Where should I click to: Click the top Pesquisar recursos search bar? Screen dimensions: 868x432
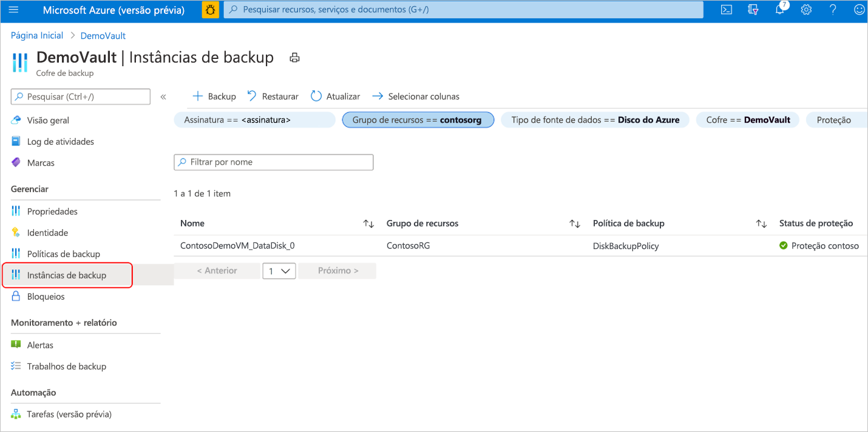point(464,10)
